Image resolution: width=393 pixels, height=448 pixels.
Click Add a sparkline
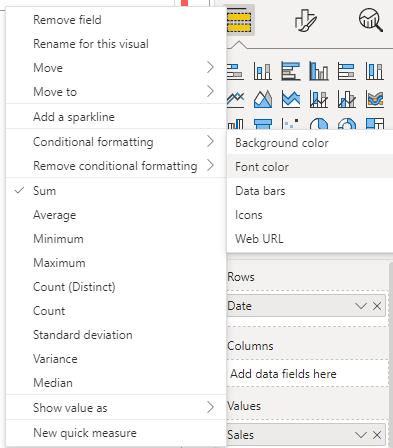pos(116,117)
